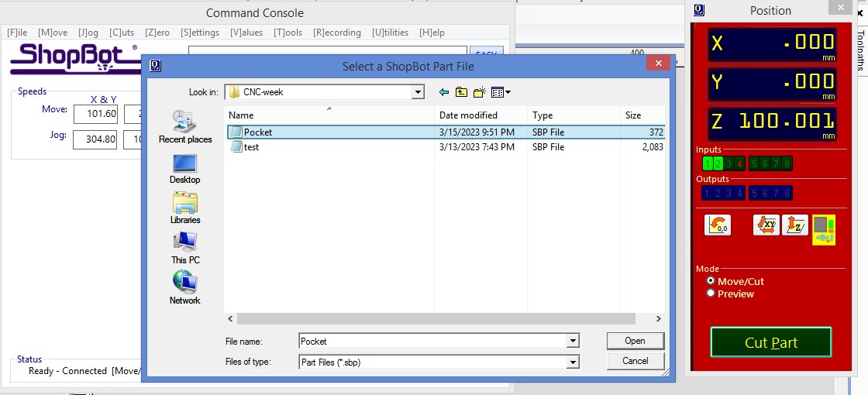The width and height of the screenshot is (868, 395).
Task: Click the move to 0,0 home icon
Action: click(718, 225)
